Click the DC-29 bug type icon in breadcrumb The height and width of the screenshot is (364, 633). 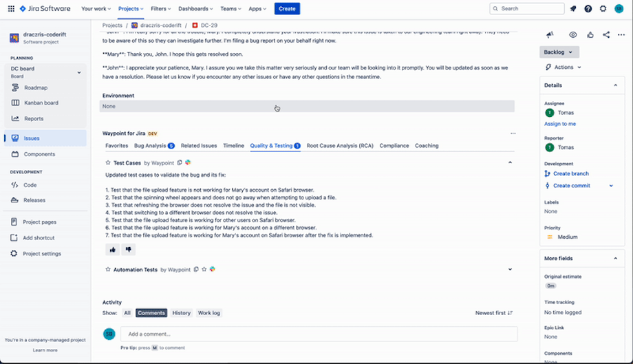tap(195, 25)
